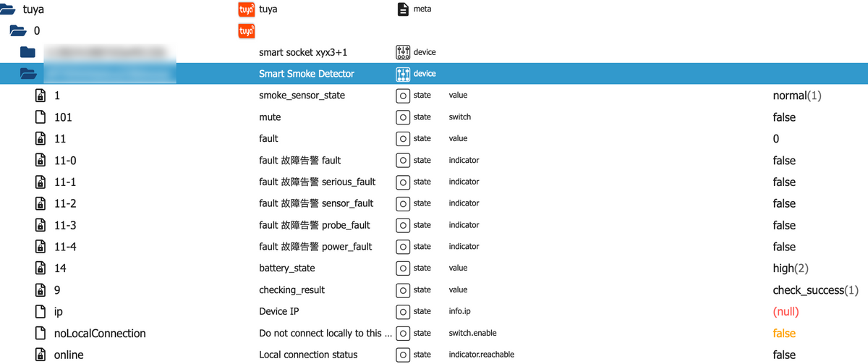Click the role switch.enable
868x364 pixels.
pyautogui.click(x=472, y=333)
